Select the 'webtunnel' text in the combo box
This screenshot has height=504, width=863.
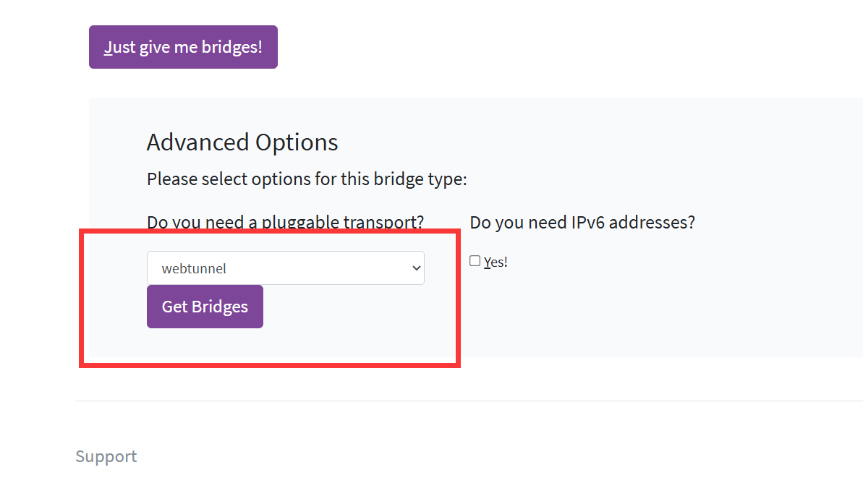tap(194, 269)
